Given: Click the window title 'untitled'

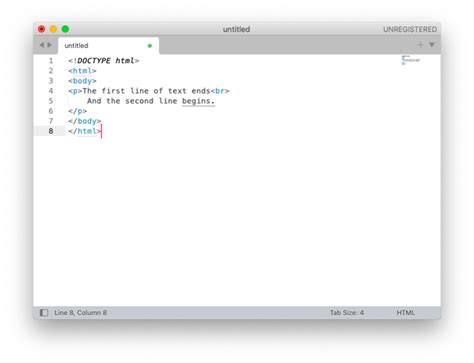Looking at the screenshot, I should point(236,29).
